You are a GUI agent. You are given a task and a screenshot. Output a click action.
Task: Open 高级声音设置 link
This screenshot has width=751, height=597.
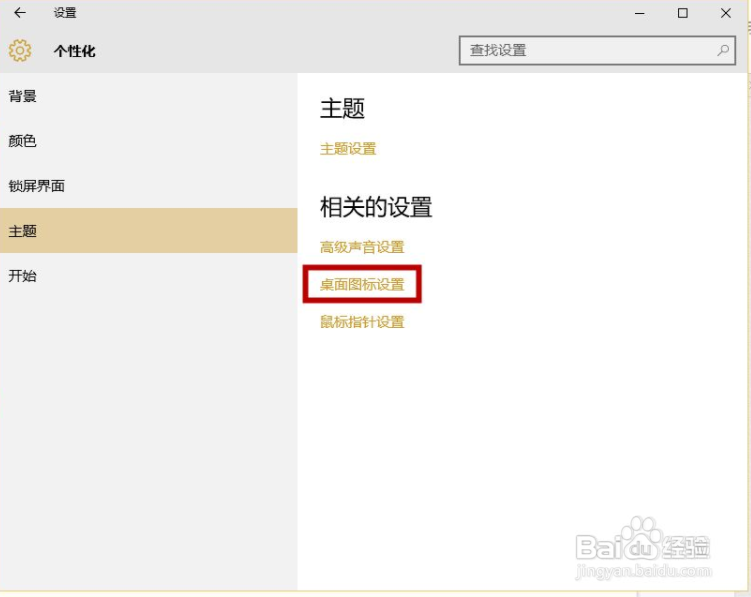click(x=362, y=247)
